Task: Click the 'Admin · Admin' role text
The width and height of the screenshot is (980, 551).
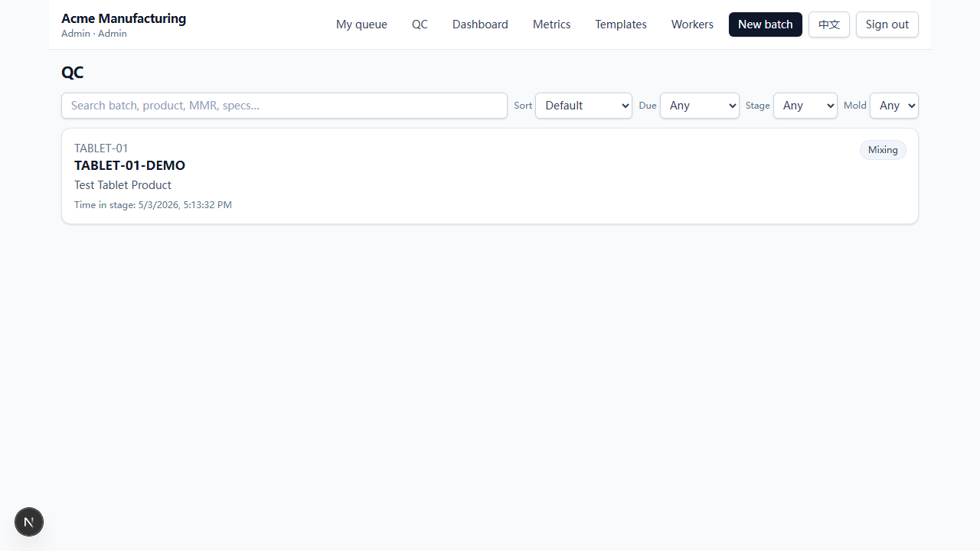Action: point(94,34)
